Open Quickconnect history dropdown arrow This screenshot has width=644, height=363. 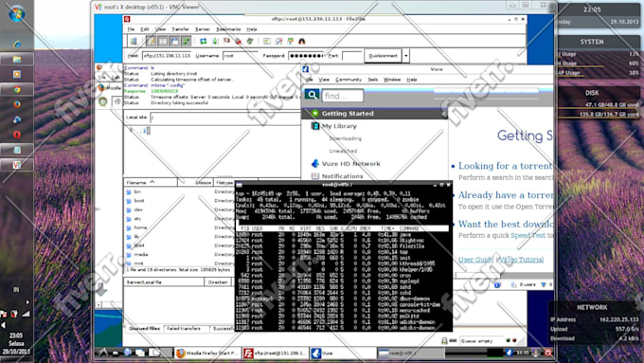405,56
